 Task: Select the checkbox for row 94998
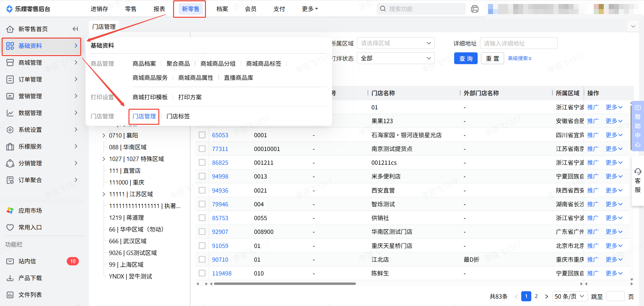click(x=202, y=176)
